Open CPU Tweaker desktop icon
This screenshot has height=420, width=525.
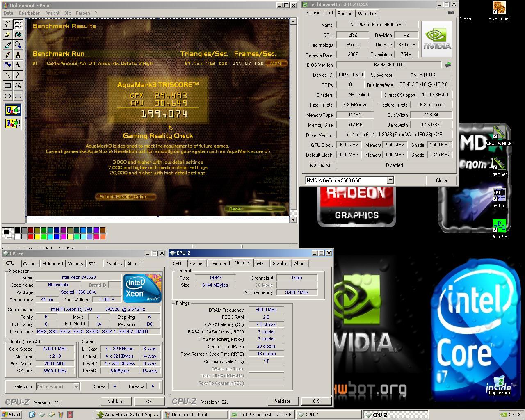click(x=499, y=136)
